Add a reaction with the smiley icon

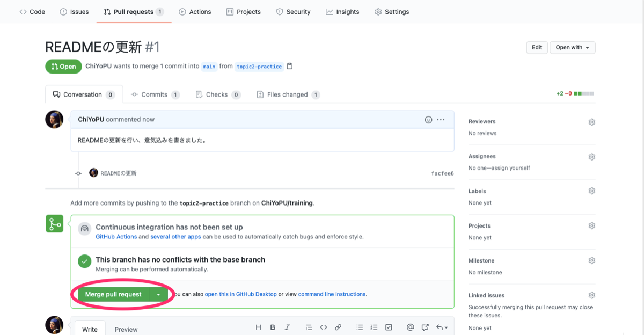pyautogui.click(x=428, y=120)
